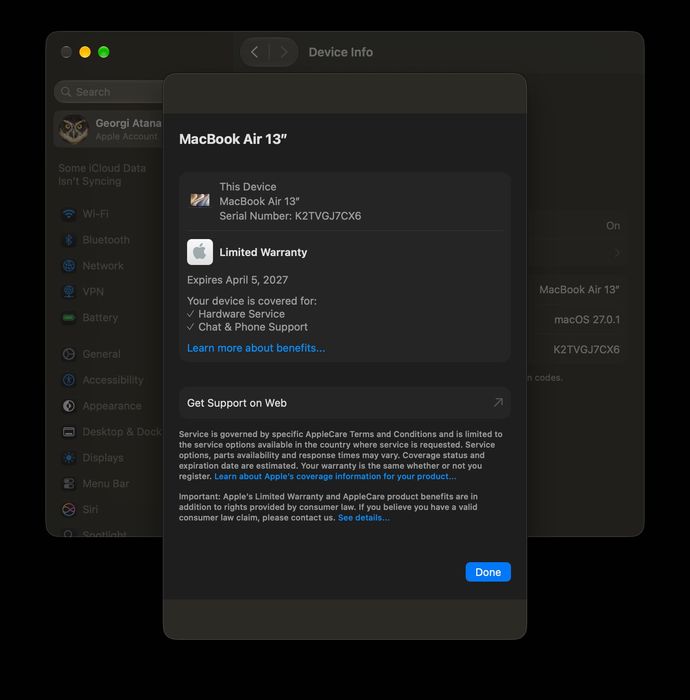Viewport: 690px width, 700px height.
Task: Click the Get Support on Web arrow icon
Action: pyautogui.click(x=498, y=403)
